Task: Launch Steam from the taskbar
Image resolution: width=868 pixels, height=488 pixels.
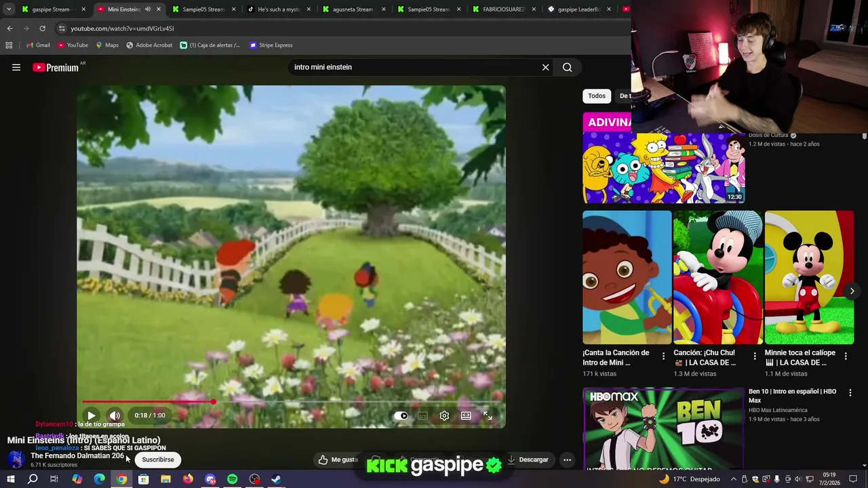Action: pyautogui.click(x=276, y=479)
